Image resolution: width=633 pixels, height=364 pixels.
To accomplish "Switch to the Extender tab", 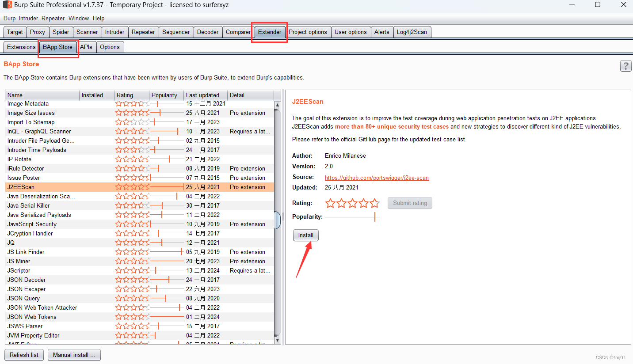I will (x=270, y=32).
